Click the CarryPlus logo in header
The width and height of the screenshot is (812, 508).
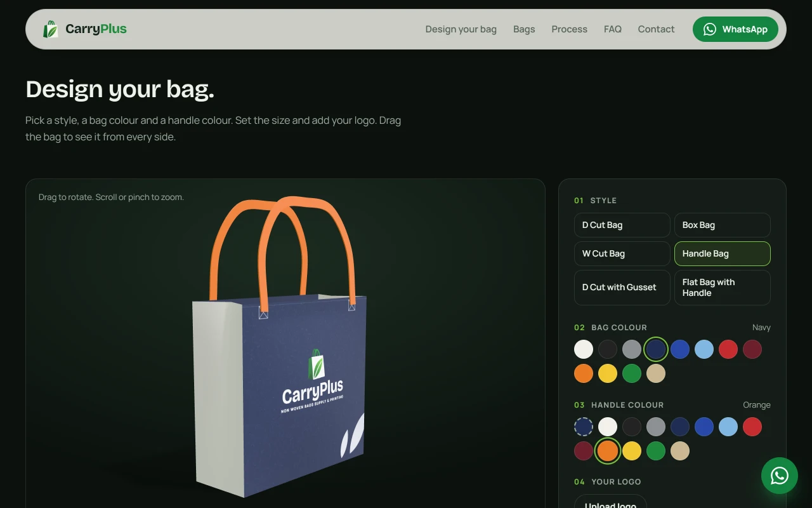pos(84,29)
